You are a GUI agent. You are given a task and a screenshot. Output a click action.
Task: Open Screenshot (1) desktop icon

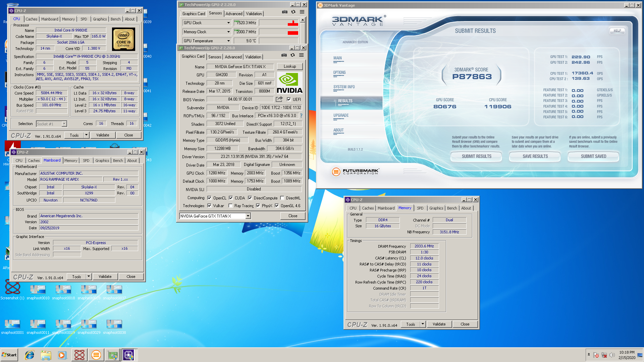coord(12,290)
